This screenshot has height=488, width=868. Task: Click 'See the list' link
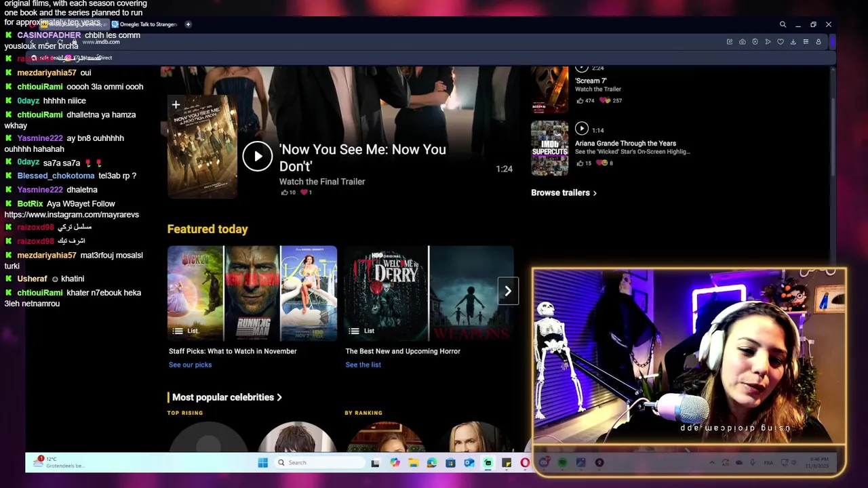[363, 365]
